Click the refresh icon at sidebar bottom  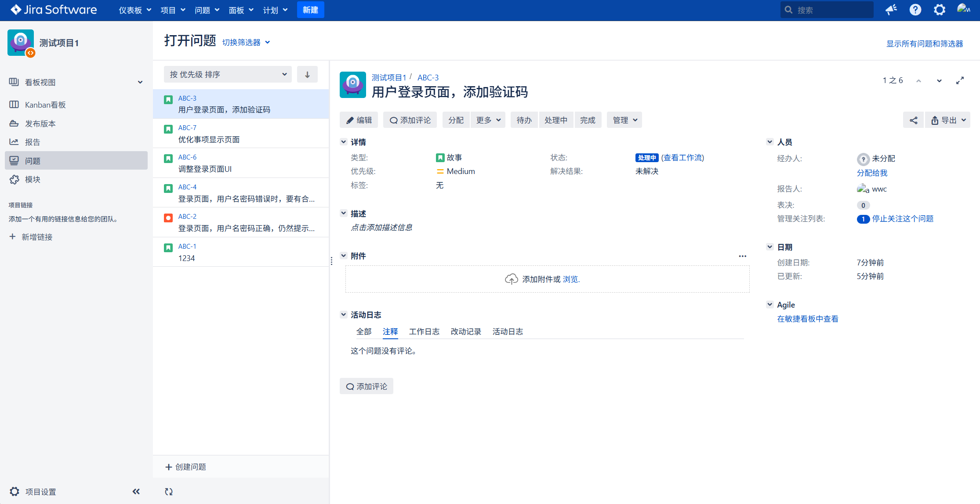coord(168,491)
